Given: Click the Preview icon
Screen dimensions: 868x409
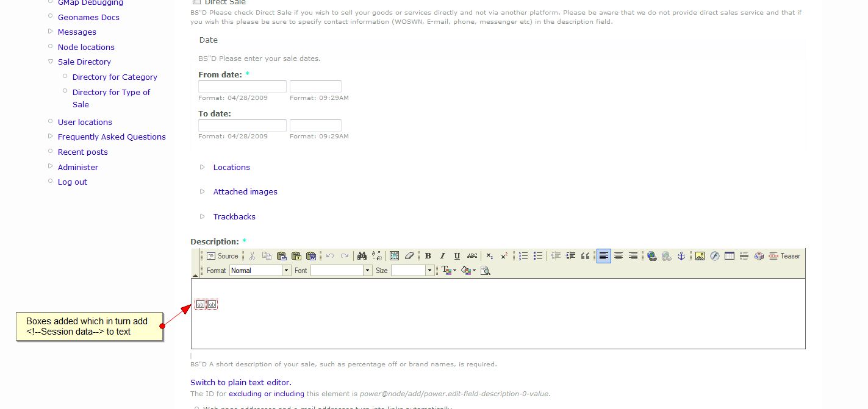Looking at the screenshot, I should pos(486,271).
